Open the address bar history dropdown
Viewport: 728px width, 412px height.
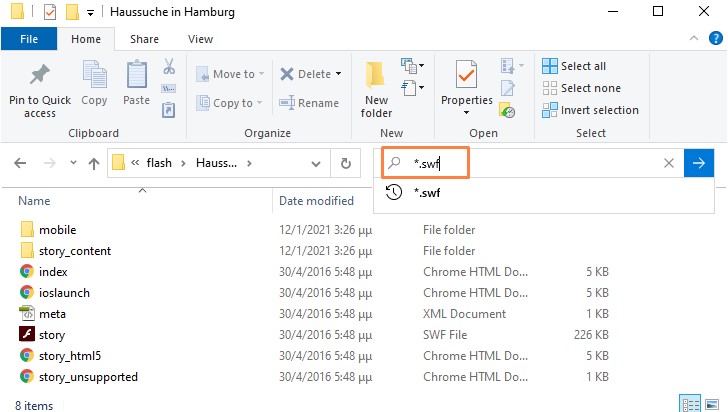pyautogui.click(x=319, y=163)
